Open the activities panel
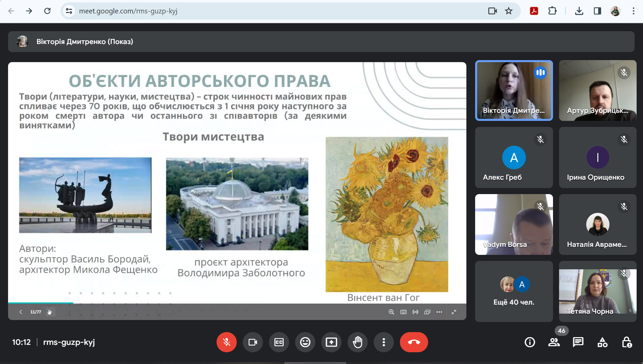The width and height of the screenshot is (643, 364). 602,342
